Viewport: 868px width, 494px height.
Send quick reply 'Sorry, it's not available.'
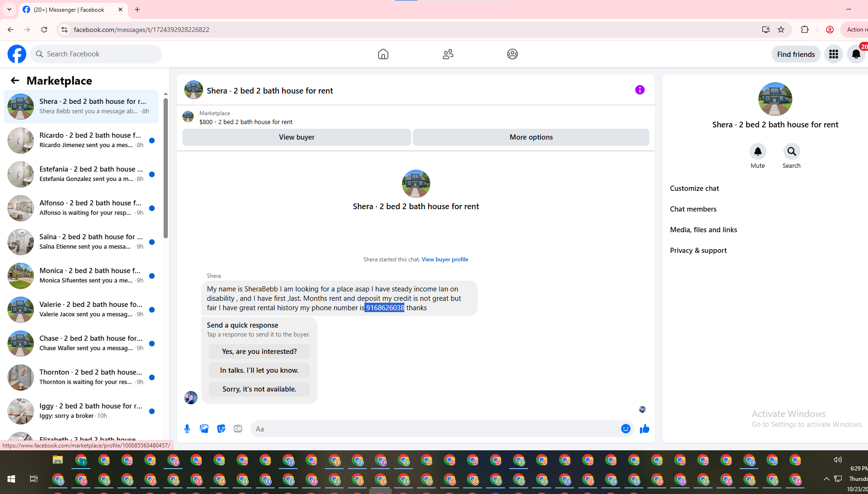pyautogui.click(x=259, y=389)
